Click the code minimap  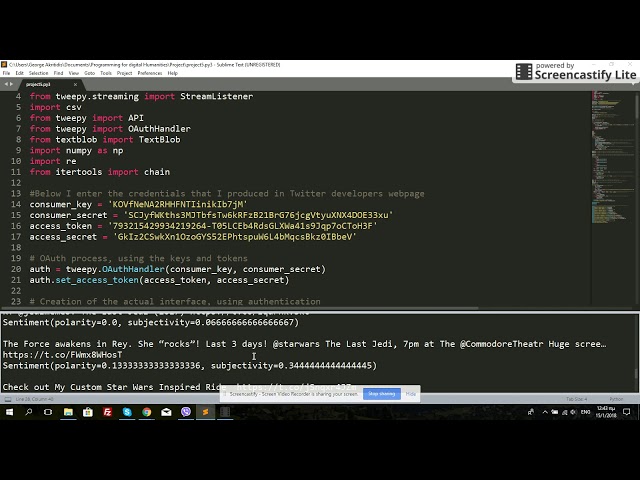[612, 159]
